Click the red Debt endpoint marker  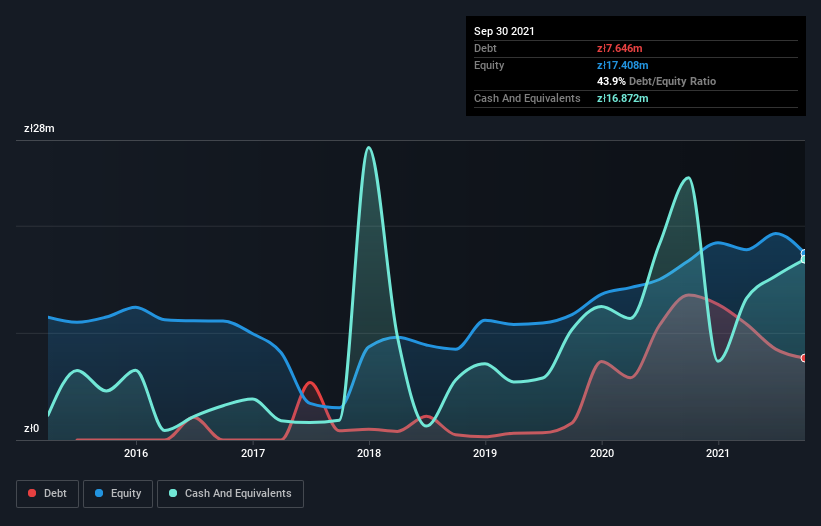pyautogui.click(x=804, y=358)
